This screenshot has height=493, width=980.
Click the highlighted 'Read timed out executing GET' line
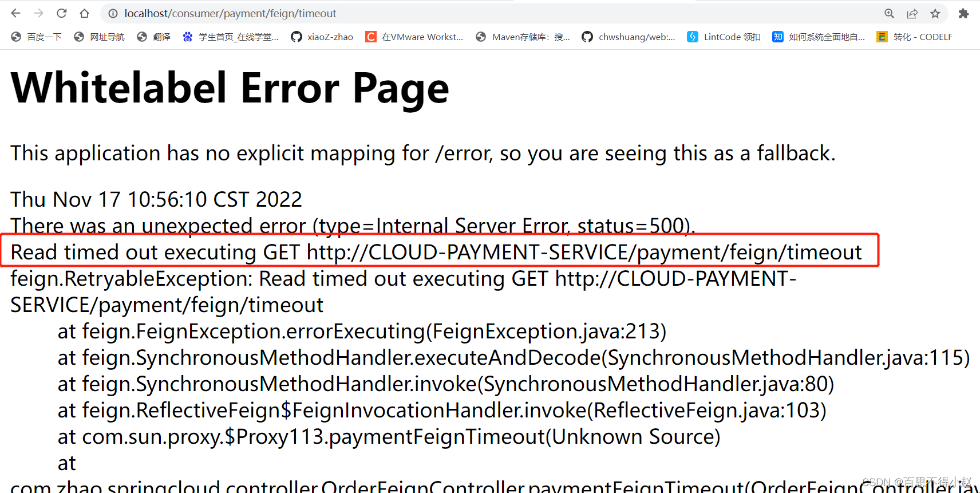[436, 252]
